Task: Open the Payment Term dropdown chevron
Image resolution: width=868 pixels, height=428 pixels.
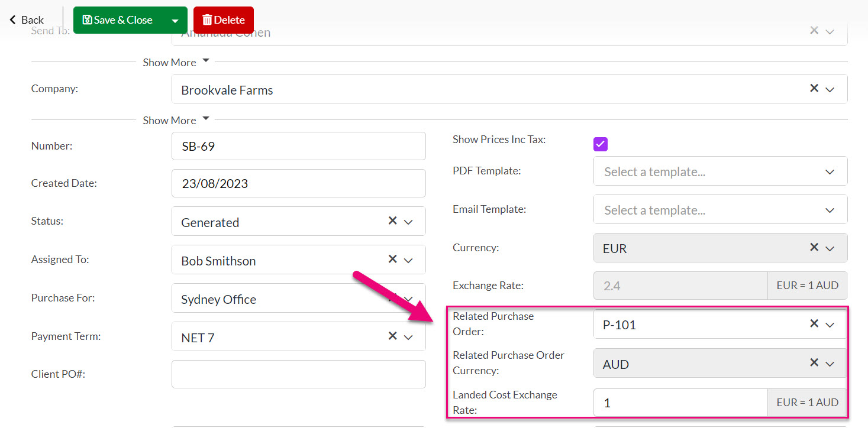Action: pyautogui.click(x=408, y=338)
